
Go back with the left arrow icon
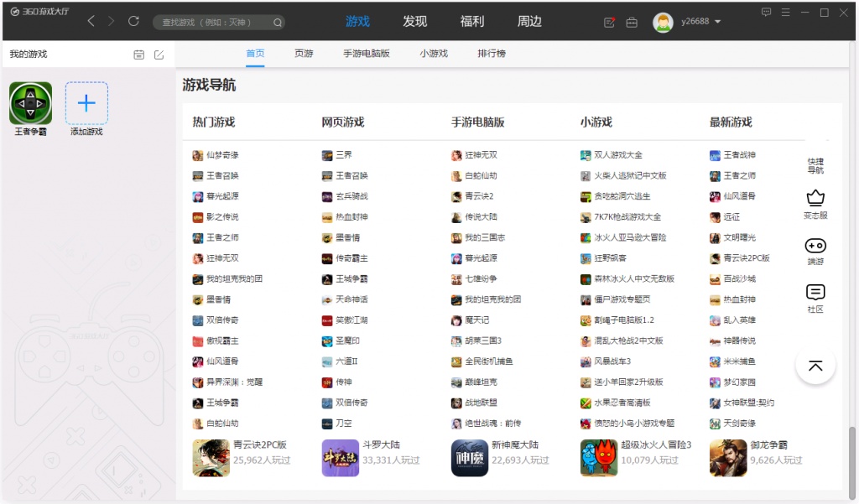pyautogui.click(x=91, y=21)
